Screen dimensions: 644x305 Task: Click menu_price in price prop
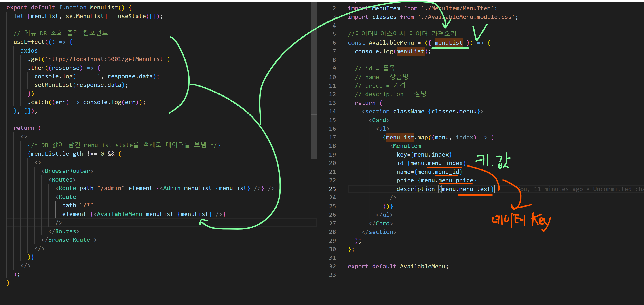[x=456, y=180]
